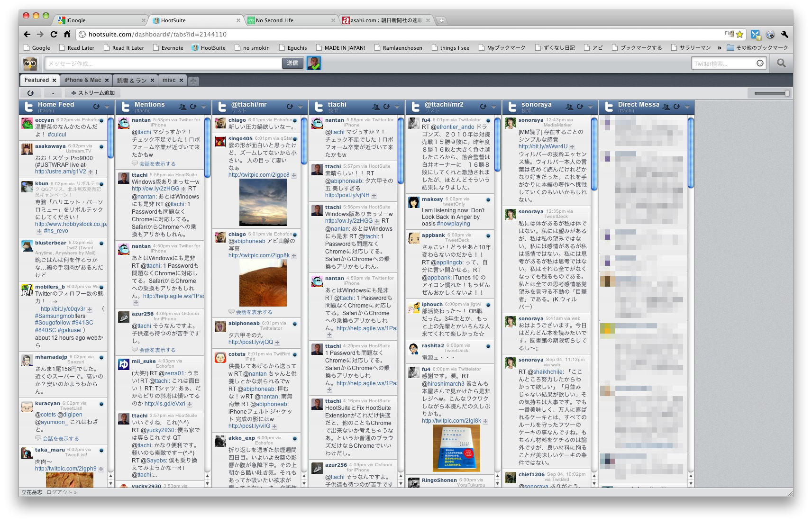Click the HootSuite owl logo
This screenshot has width=812, height=525.
pyautogui.click(x=30, y=63)
